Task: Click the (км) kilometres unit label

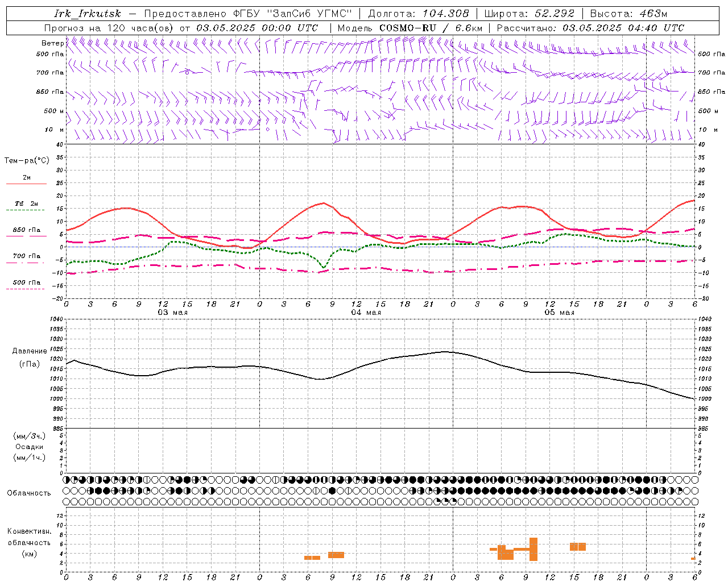Action: (x=30, y=554)
